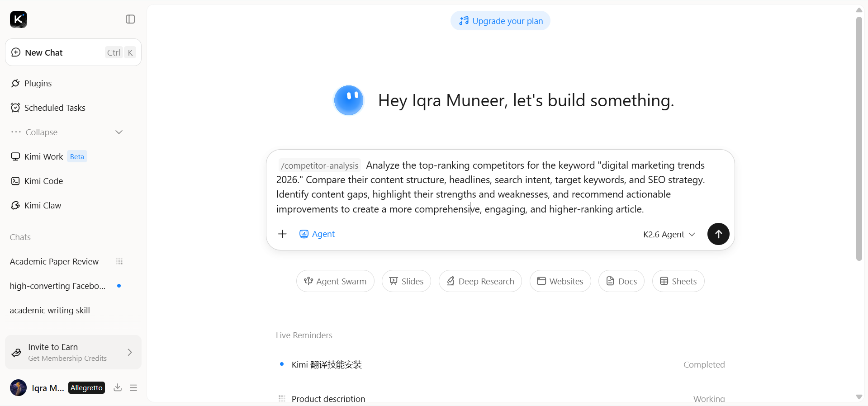Select the Agent Swarm chip
The height and width of the screenshot is (406, 868).
335,281
